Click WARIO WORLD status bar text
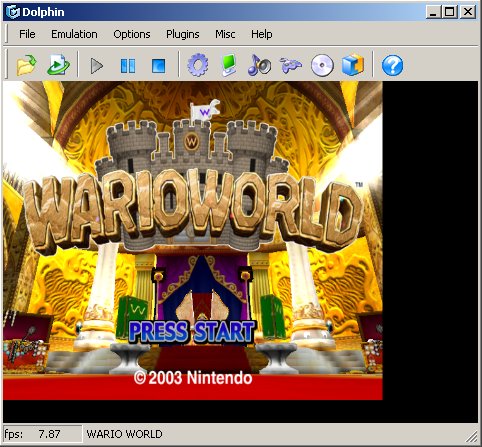Viewport: 482px width, 447px height. [x=124, y=434]
